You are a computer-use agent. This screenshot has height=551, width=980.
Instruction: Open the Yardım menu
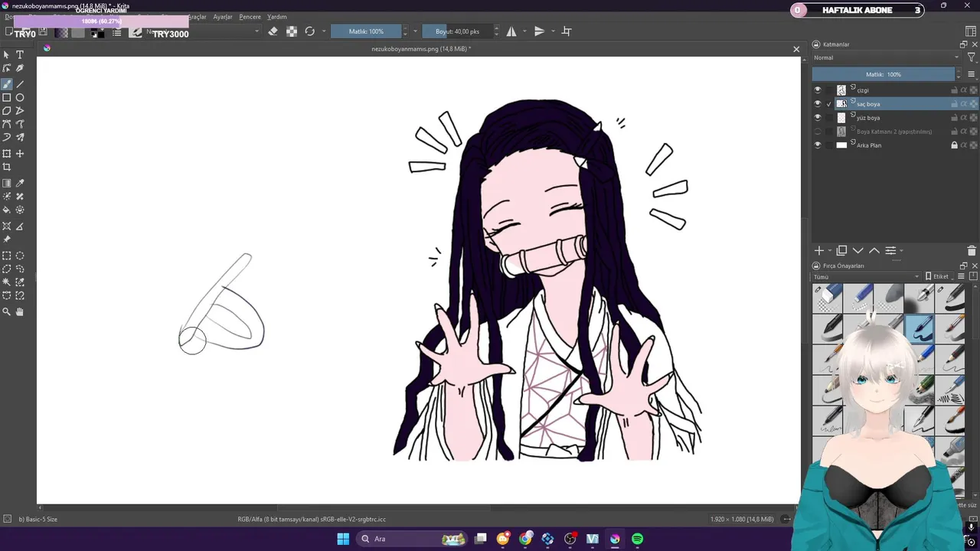(x=277, y=17)
